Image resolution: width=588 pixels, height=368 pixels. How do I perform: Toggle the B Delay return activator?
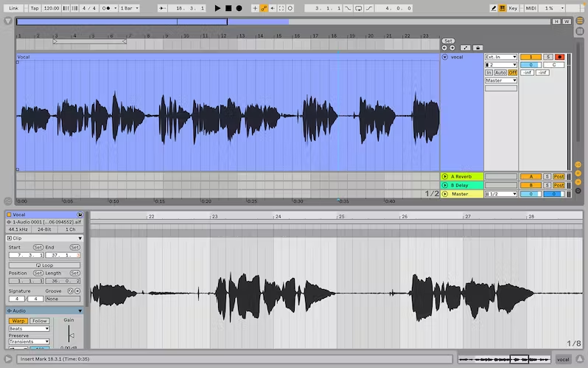pyautogui.click(x=531, y=185)
